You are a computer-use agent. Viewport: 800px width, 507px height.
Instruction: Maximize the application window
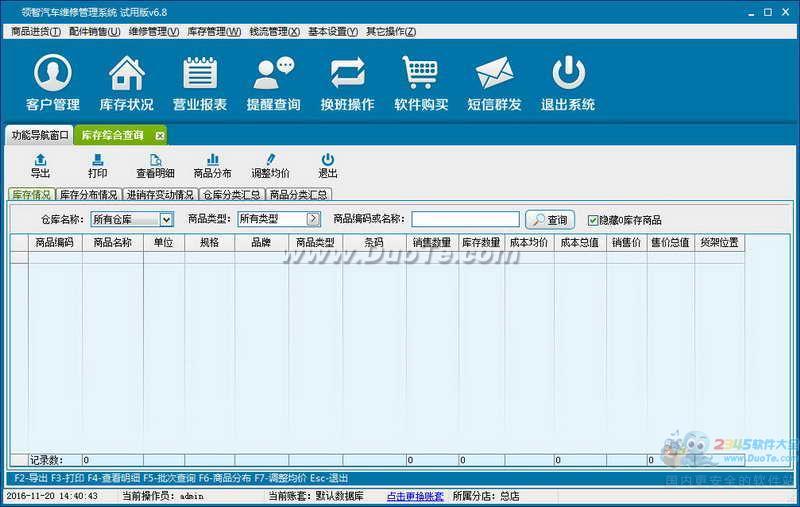pos(768,12)
